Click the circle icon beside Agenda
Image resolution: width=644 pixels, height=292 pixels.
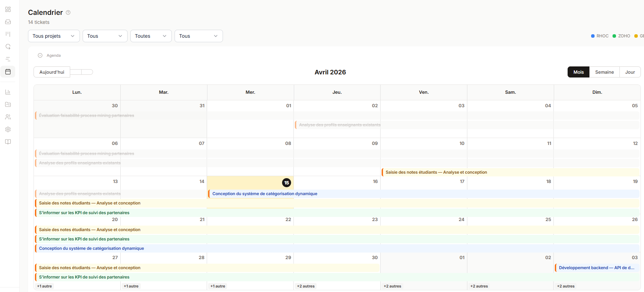[x=40, y=55]
